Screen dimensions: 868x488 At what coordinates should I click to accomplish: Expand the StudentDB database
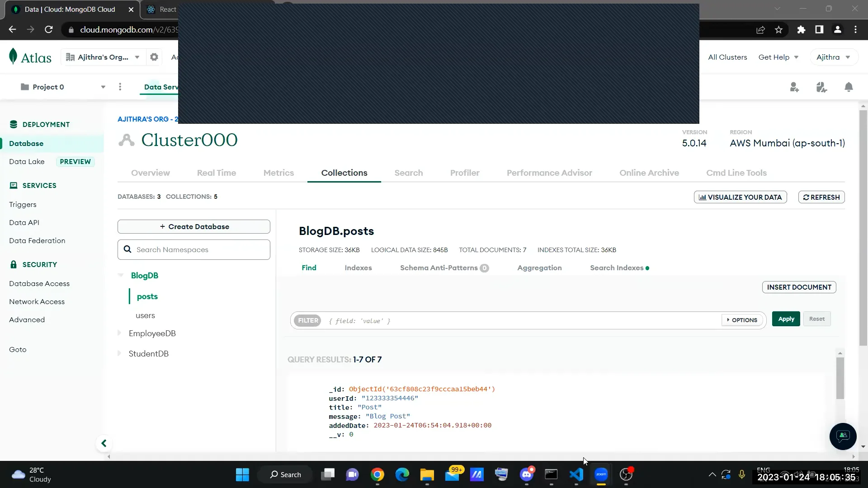coord(119,353)
